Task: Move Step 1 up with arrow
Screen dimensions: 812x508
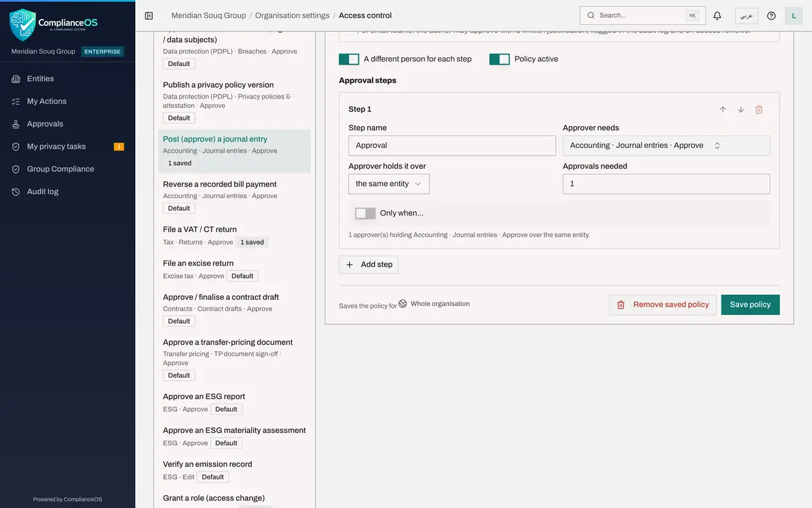Action: point(723,109)
